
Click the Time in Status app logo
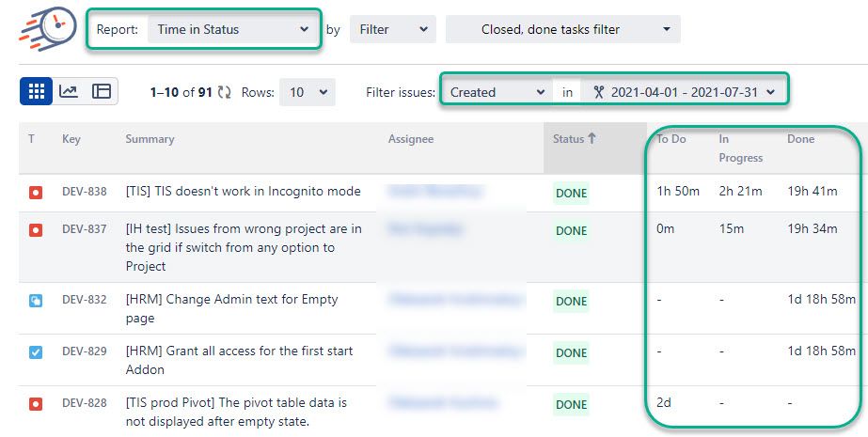(x=48, y=29)
